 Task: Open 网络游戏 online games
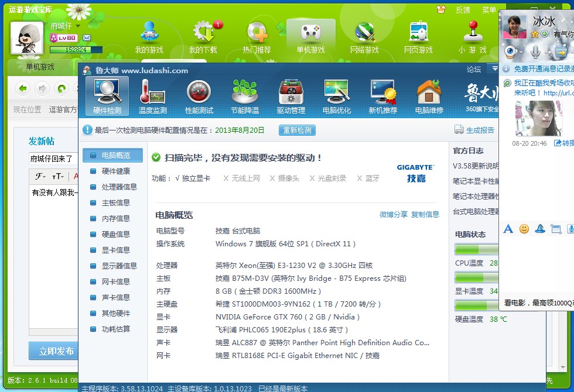click(364, 37)
